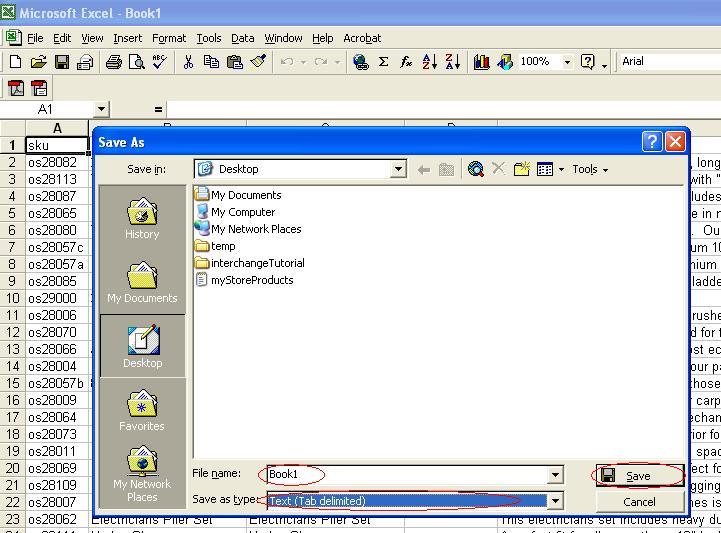Open the Save in Desktop dropdown
The image size is (721, 533).
(398, 169)
